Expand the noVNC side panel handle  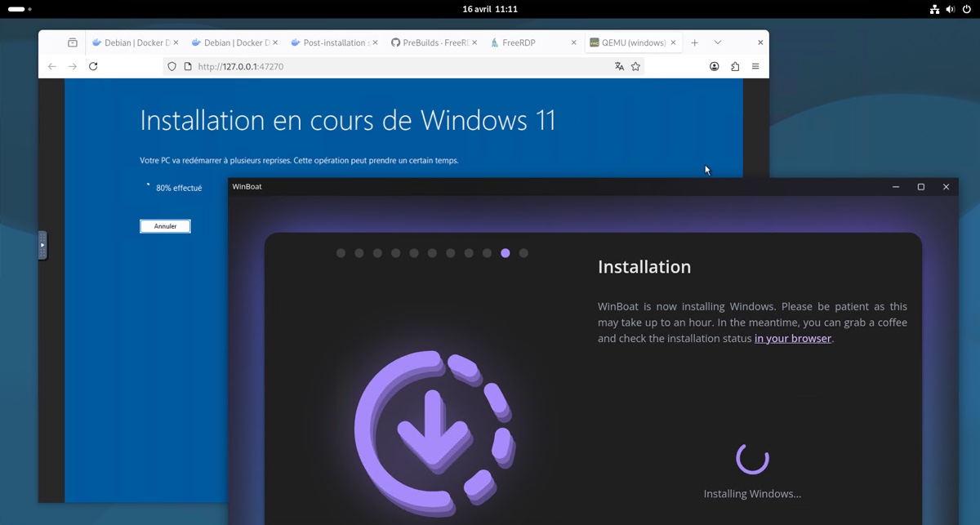(x=42, y=245)
